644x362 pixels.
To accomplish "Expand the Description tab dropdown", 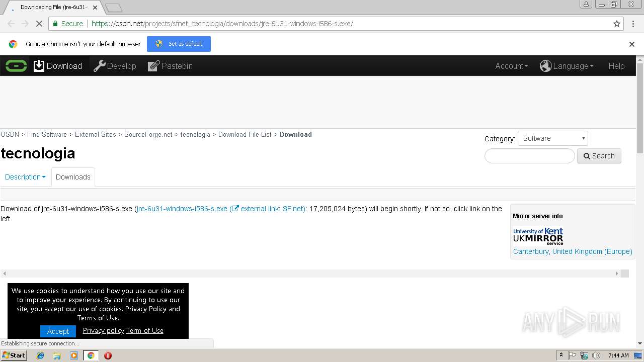I will (x=25, y=177).
